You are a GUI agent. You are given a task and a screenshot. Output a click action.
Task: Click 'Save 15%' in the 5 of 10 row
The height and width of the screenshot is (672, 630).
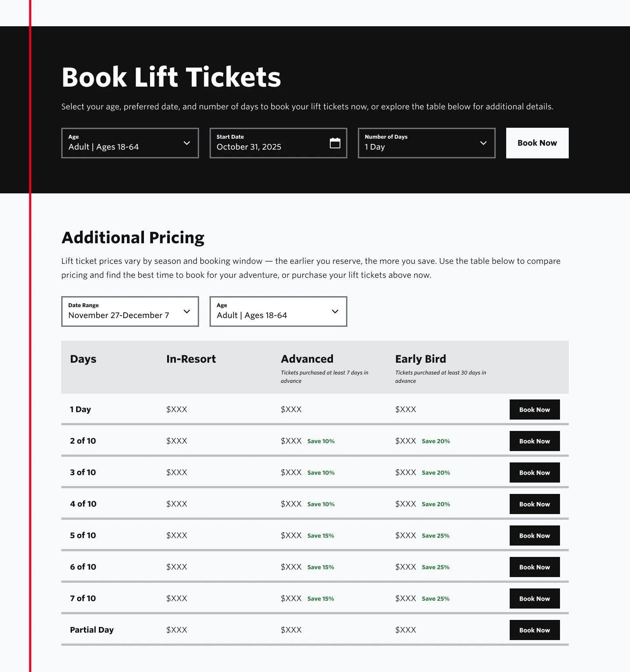tap(321, 535)
